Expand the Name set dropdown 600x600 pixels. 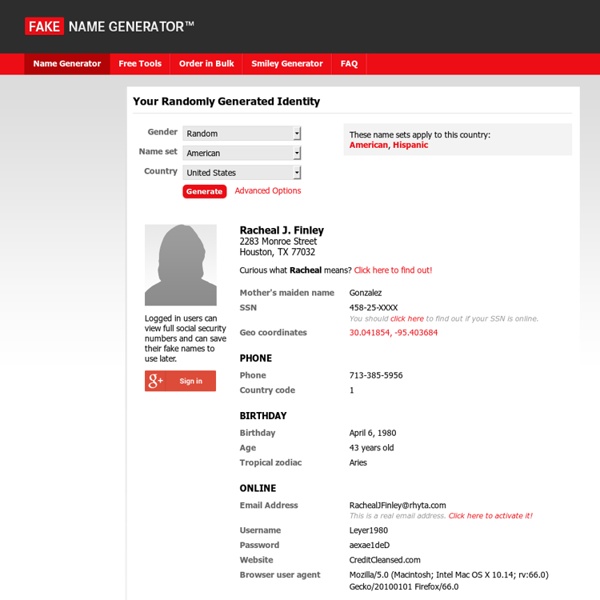242,153
